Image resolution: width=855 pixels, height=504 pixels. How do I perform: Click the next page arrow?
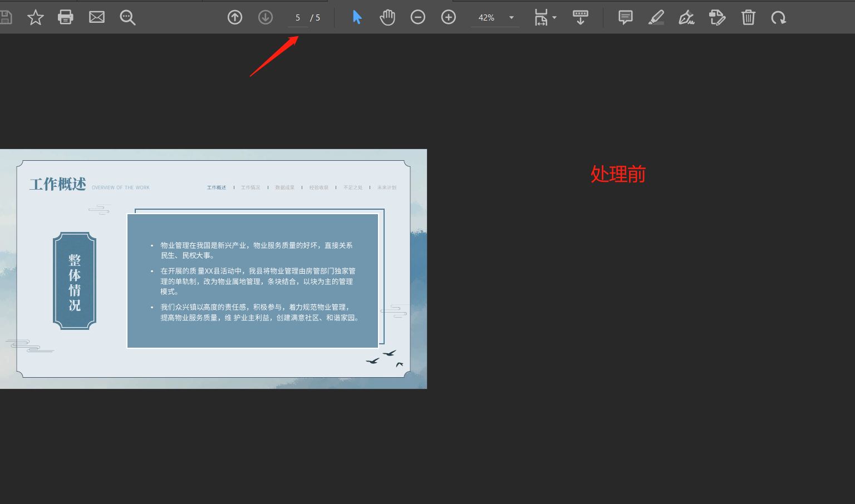[x=266, y=17]
